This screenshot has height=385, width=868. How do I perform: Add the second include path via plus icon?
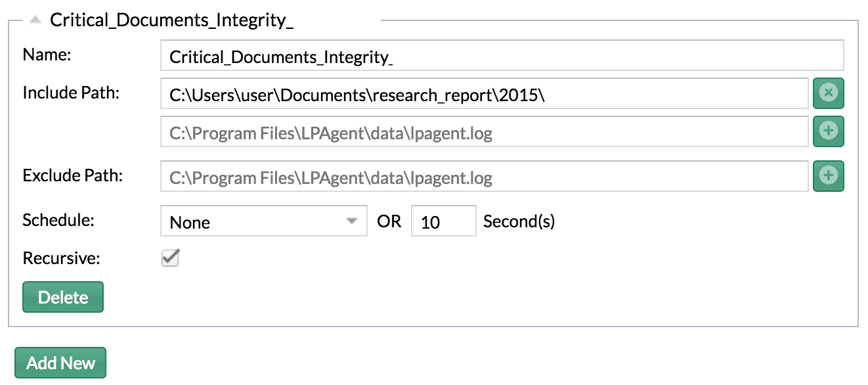coord(829,131)
